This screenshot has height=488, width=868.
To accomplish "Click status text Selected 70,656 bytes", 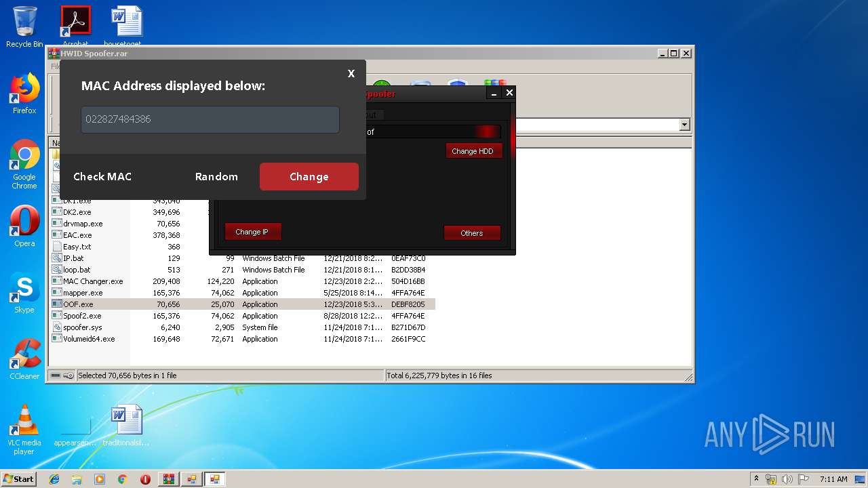I will (127, 375).
